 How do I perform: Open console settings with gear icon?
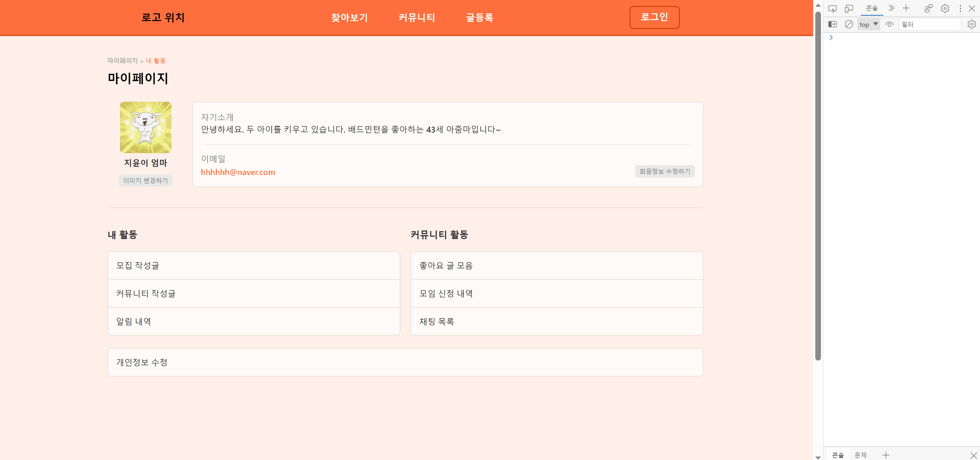click(972, 24)
